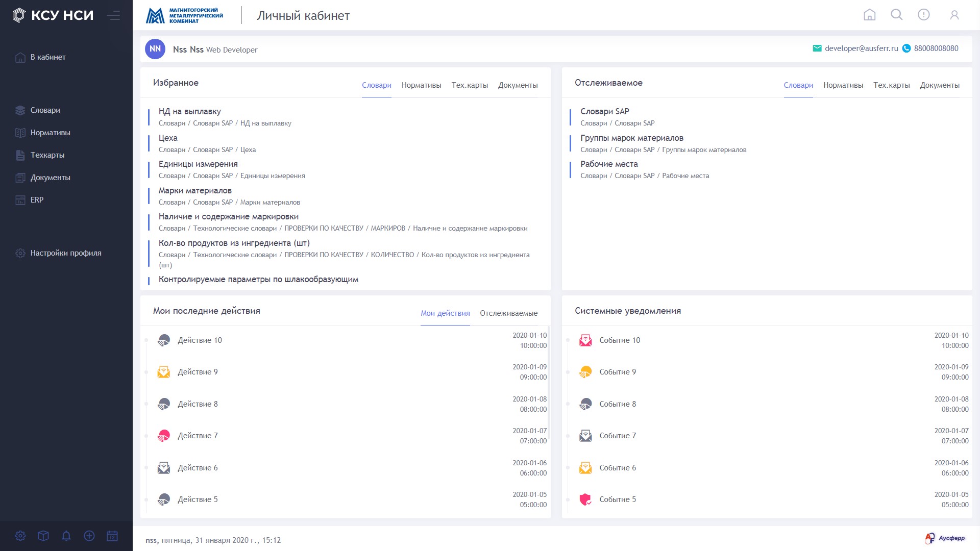Click the envelope icon beside Событие 7

point(585,436)
